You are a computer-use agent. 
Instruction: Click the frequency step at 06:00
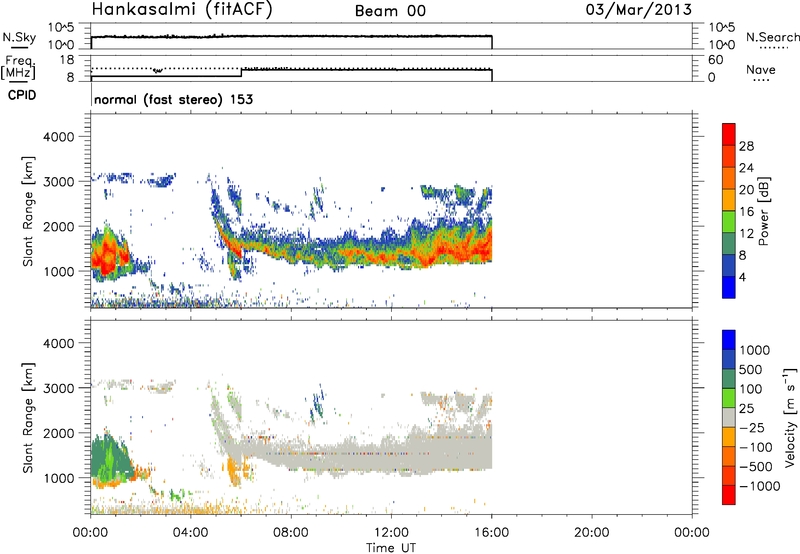tap(241, 72)
